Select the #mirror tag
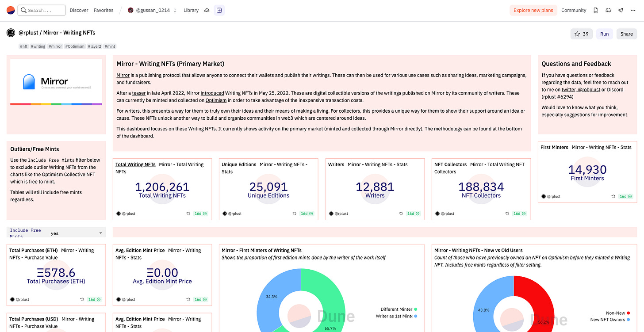The width and height of the screenshot is (644, 332). [x=55, y=46]
